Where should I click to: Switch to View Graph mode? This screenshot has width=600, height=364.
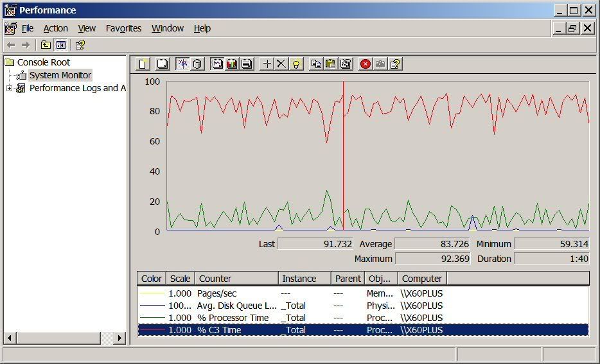217,64
